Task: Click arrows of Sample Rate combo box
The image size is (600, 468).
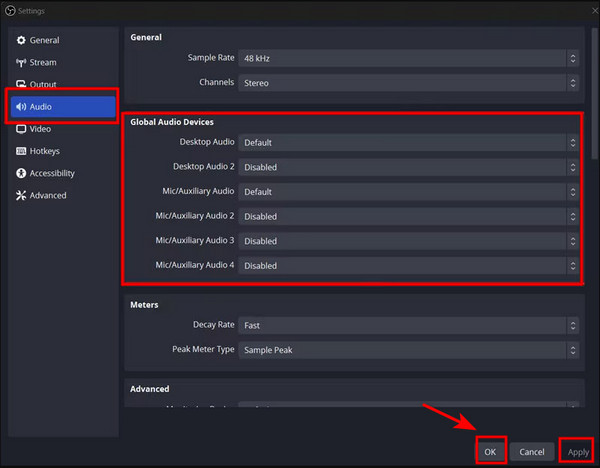Action: (573, 58)
